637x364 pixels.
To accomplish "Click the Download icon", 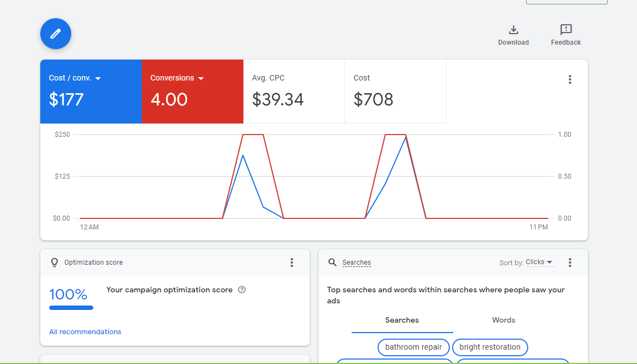I will pyautogui.click(x=513, y=30).
